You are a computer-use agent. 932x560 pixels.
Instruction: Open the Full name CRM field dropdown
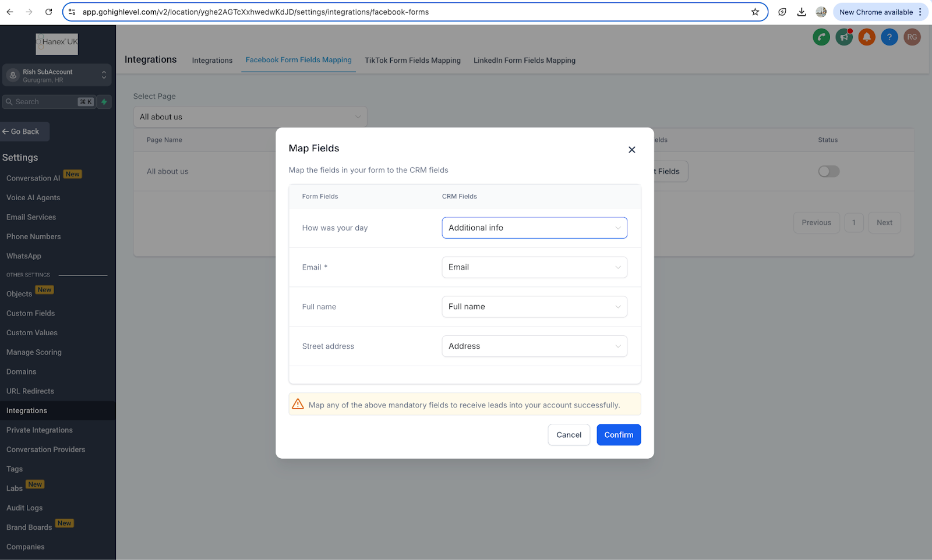click(x=535, y=307)
